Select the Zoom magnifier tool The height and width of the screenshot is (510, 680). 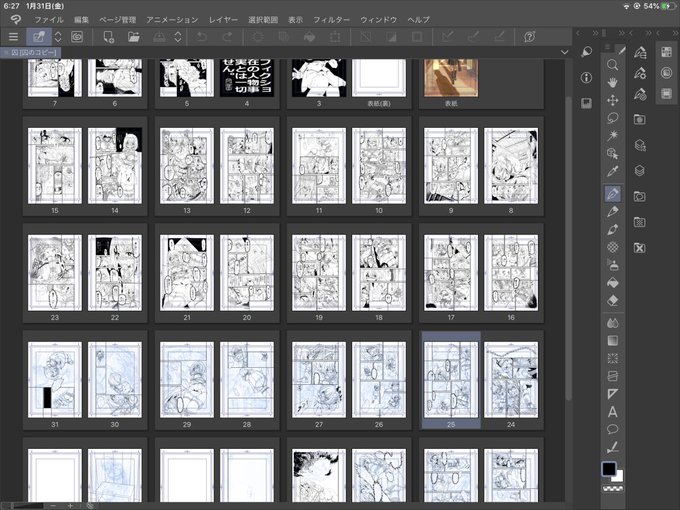pyautogui.click(x=612, y=65)
